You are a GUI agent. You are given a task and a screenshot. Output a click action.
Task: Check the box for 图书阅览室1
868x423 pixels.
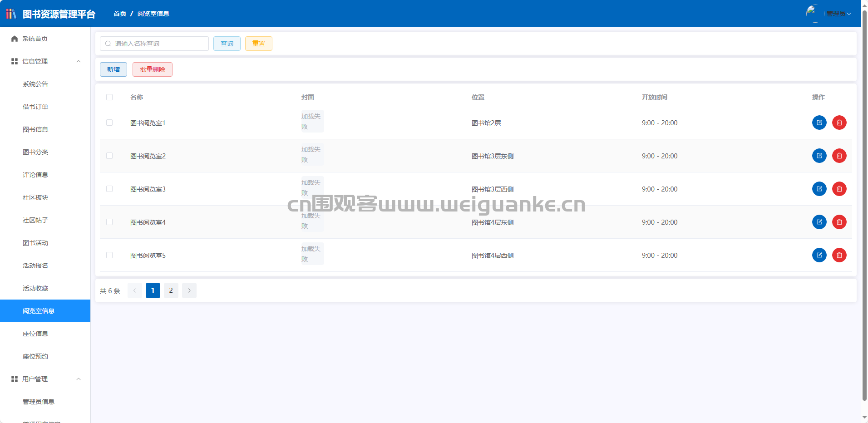click(x=109, y=123)
